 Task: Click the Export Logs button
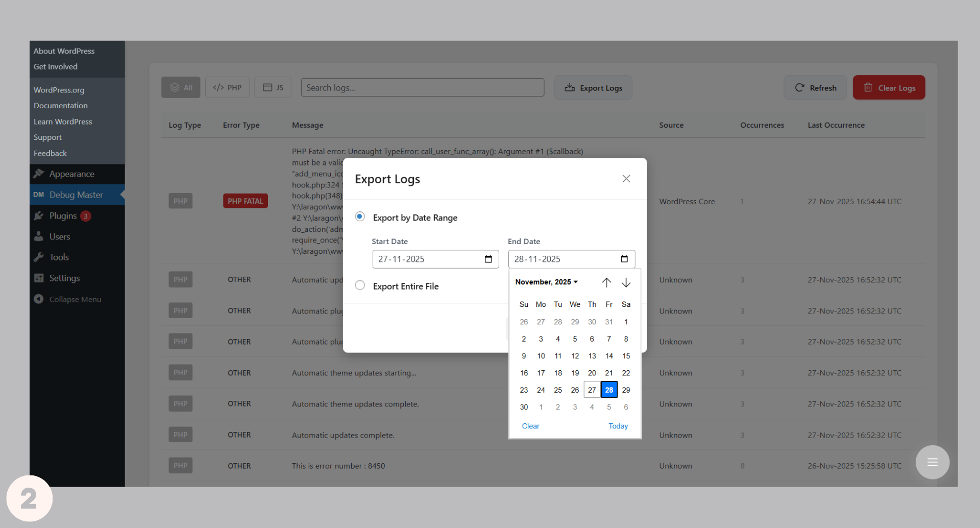[x=593, y=88]
